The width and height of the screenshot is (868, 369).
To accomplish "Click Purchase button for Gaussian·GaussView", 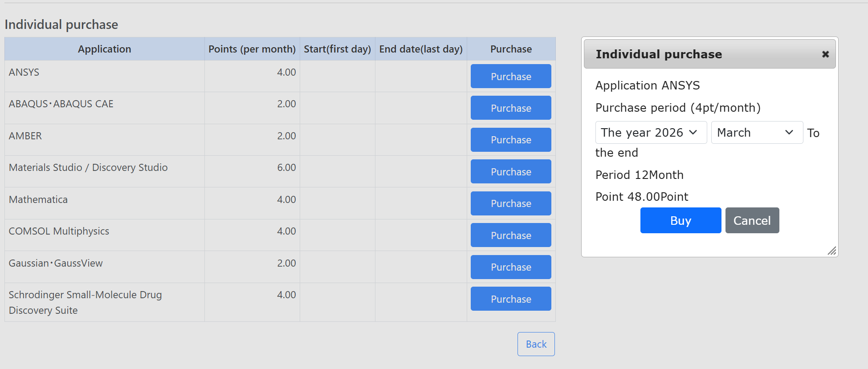I will coord(511,267).
